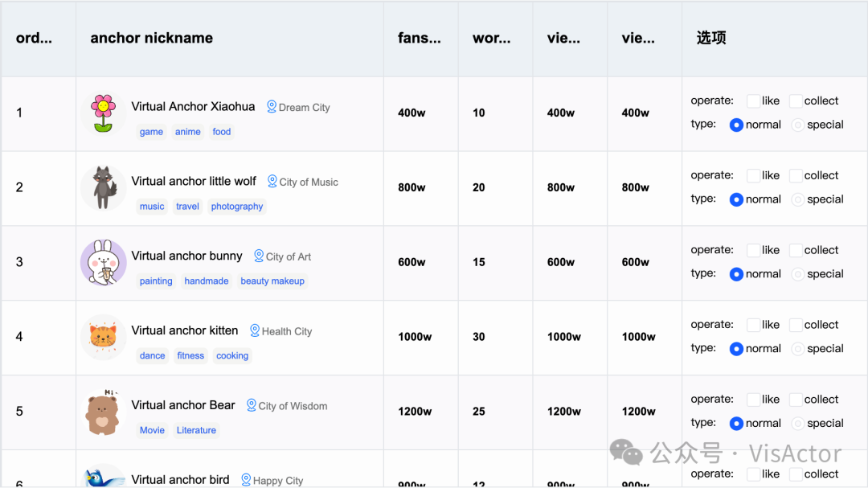Enable collect checkbox in little wolf row
868x488 pixels.
click(x=796, y=175)
